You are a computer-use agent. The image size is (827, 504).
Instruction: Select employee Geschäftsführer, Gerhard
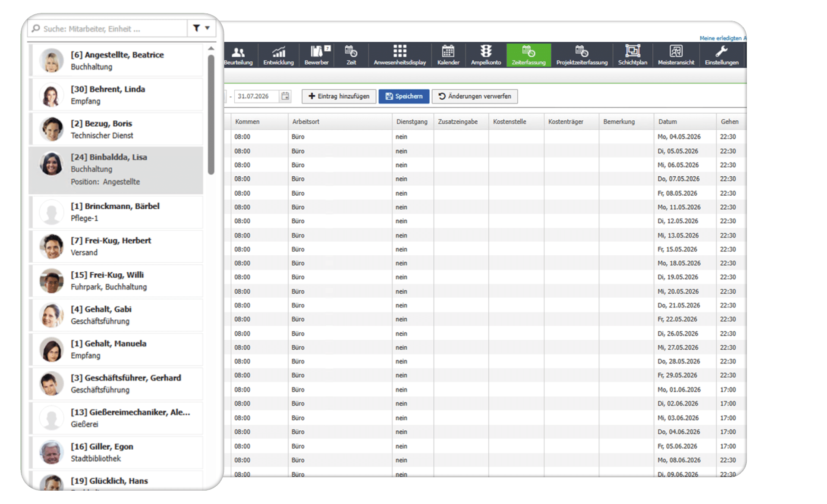(x=116, y=383)
